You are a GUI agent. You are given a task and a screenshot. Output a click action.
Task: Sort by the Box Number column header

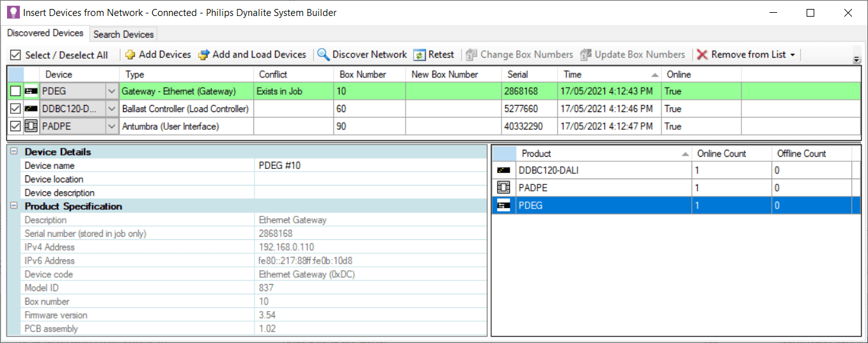coord(369,74)
